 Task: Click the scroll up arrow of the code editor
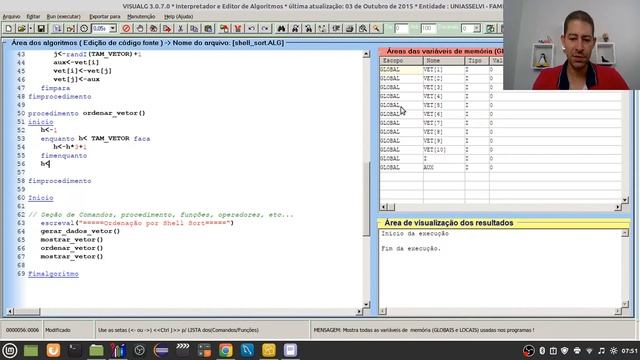366,54
